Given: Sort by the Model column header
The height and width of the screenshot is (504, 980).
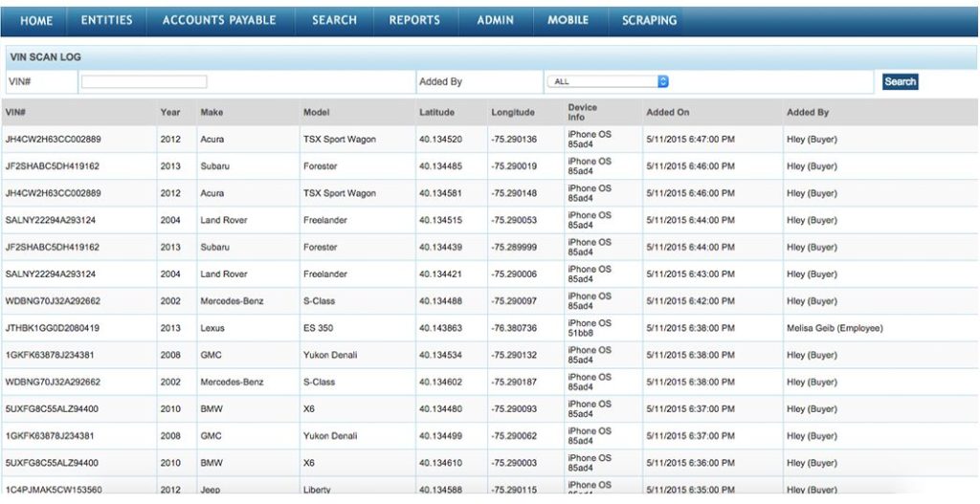Looking at the screenshot, I should click(317, 113).
